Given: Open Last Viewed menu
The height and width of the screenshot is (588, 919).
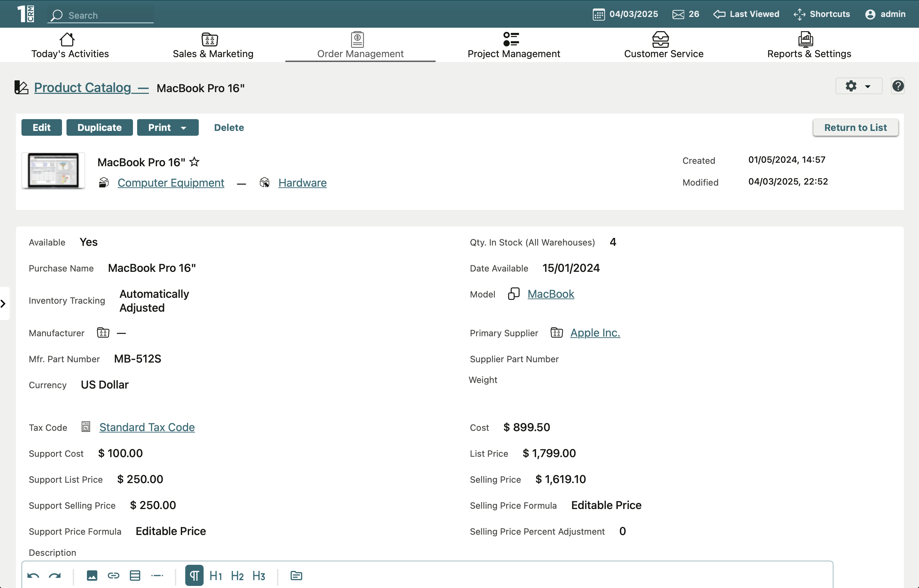Looking at the screenshot, I should point(746,14).
